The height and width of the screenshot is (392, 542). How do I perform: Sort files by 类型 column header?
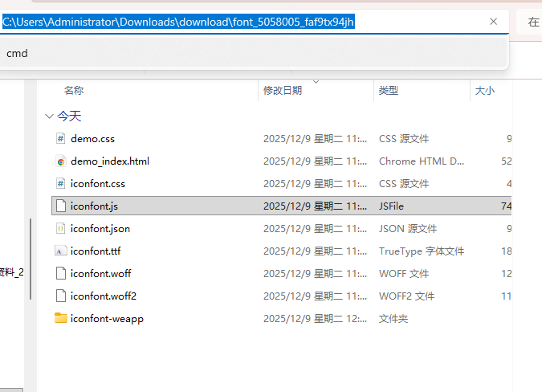click(x=388, y=91)
